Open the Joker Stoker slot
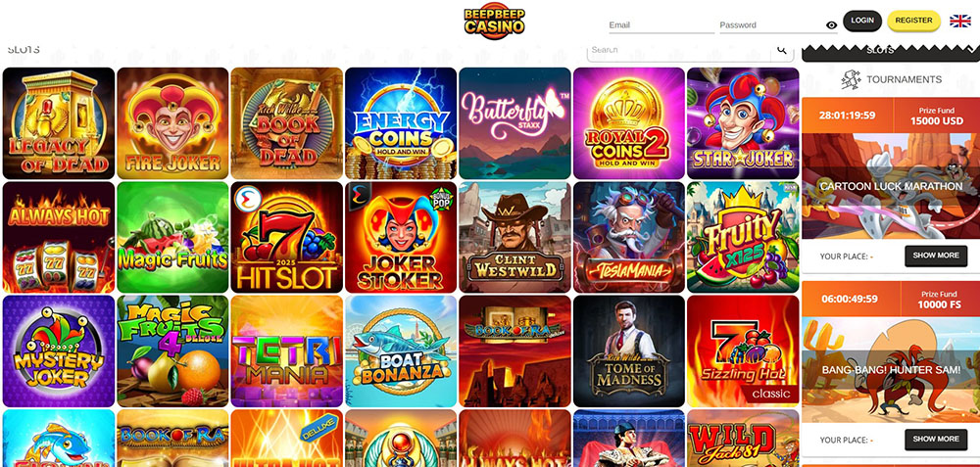This screenshot has height=467, width=980. coord(401,237)
